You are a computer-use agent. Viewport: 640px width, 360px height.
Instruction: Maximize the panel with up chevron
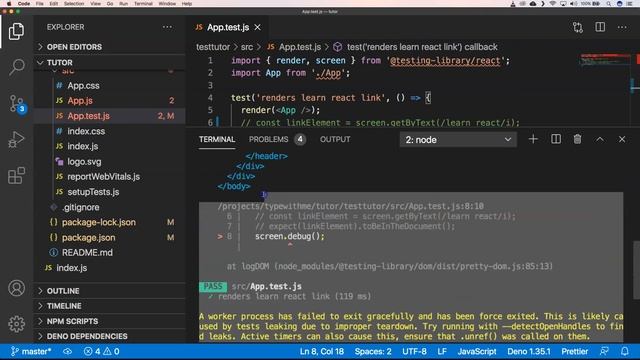coord(600,139)
